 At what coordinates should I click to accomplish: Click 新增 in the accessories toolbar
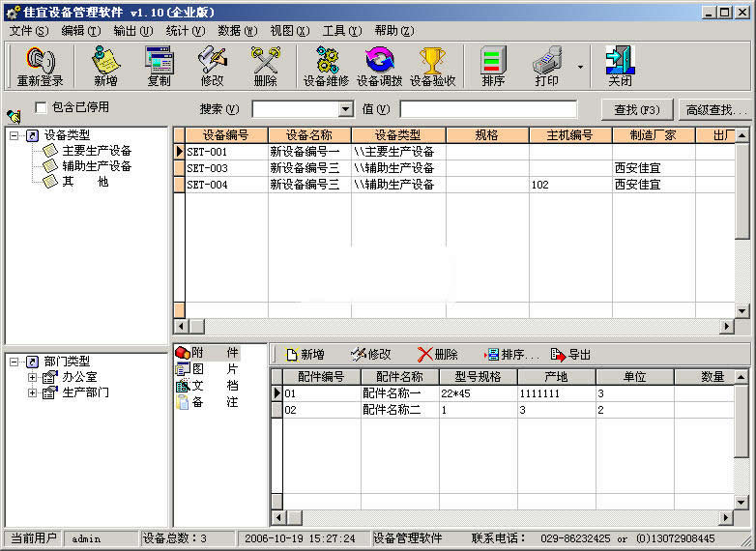305,355
